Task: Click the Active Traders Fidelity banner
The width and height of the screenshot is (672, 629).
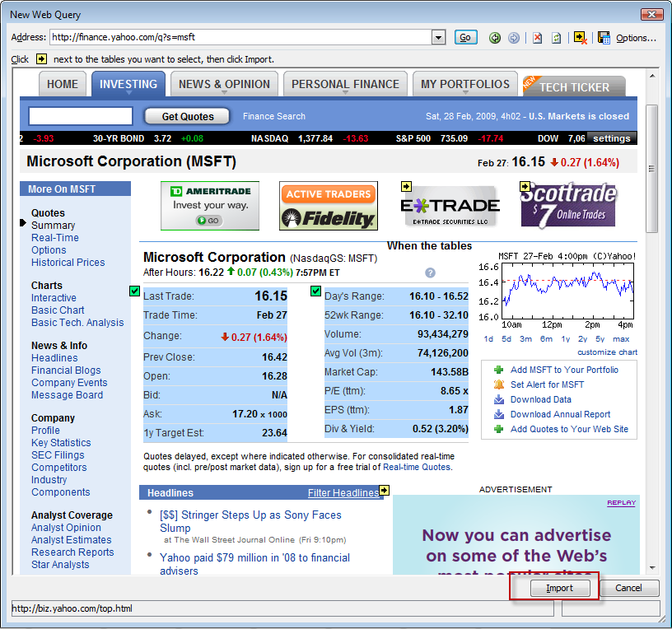Action: pos(329,206)
